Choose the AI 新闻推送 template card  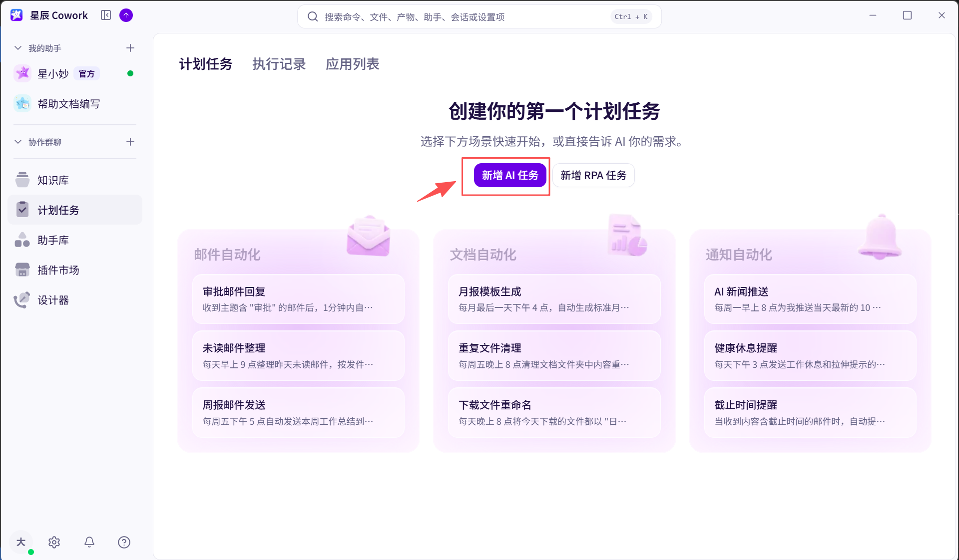[810, 299]
